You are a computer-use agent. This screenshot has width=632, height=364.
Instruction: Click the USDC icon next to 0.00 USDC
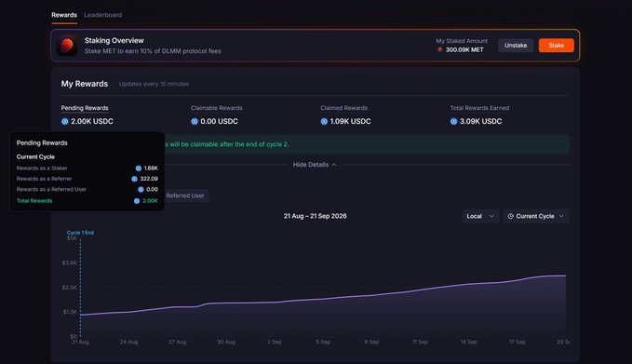[195, 121]
